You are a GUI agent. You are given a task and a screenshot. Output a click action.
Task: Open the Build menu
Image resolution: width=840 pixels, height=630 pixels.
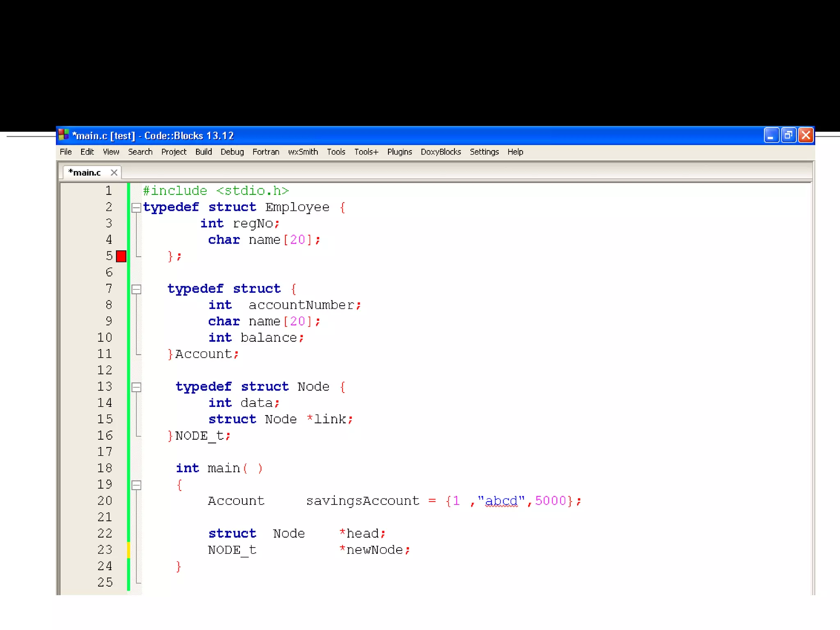203,152
